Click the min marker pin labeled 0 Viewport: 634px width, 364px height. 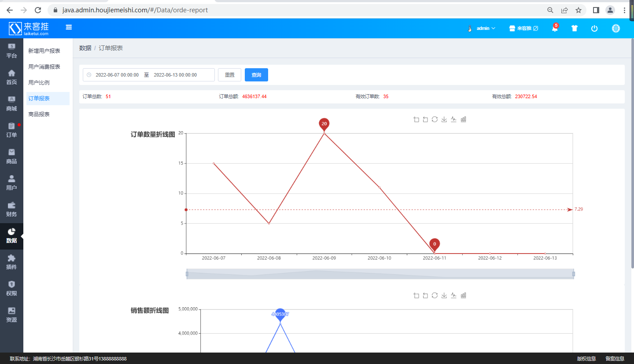pyautogui.click(x=435, y=245)
